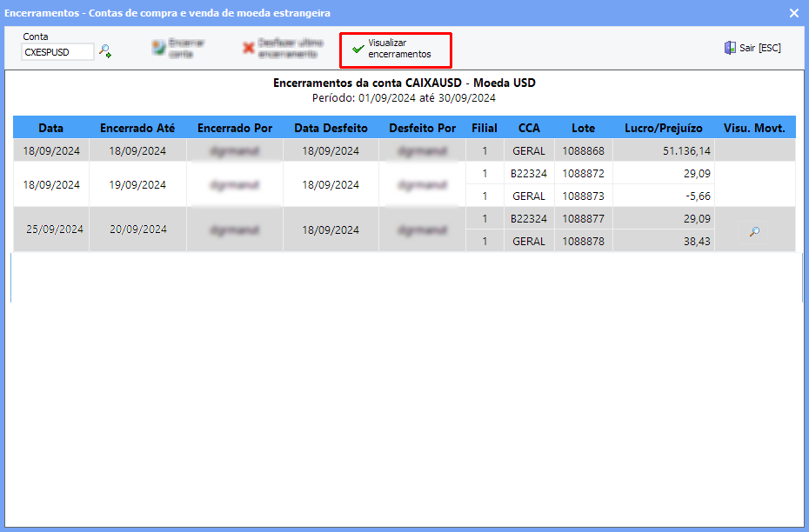Image resolution: width=809 pixels, height=532 pixels.
Task: Click the loss value -5,66
Action: [x=696, y=196]
